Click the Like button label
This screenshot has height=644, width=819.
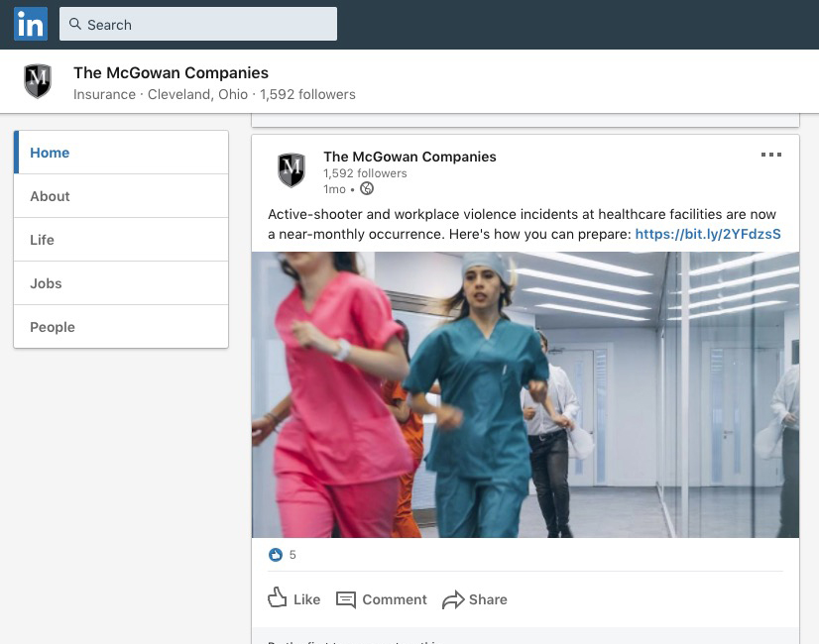click(x=306, y=599)
